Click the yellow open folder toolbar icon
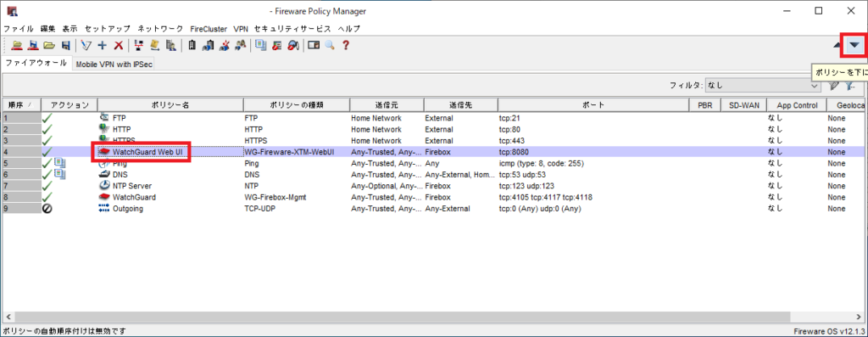The image size is (868, 337). coord(49,46)
